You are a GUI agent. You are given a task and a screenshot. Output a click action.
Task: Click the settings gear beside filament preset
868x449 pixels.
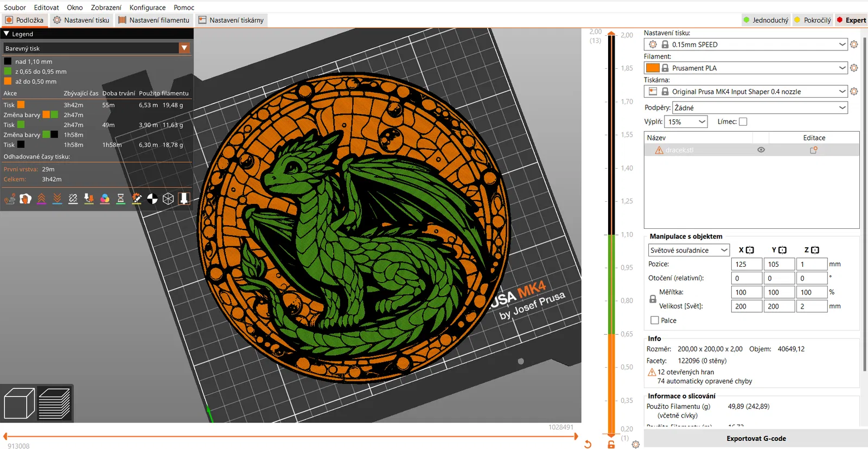(854, 68)
